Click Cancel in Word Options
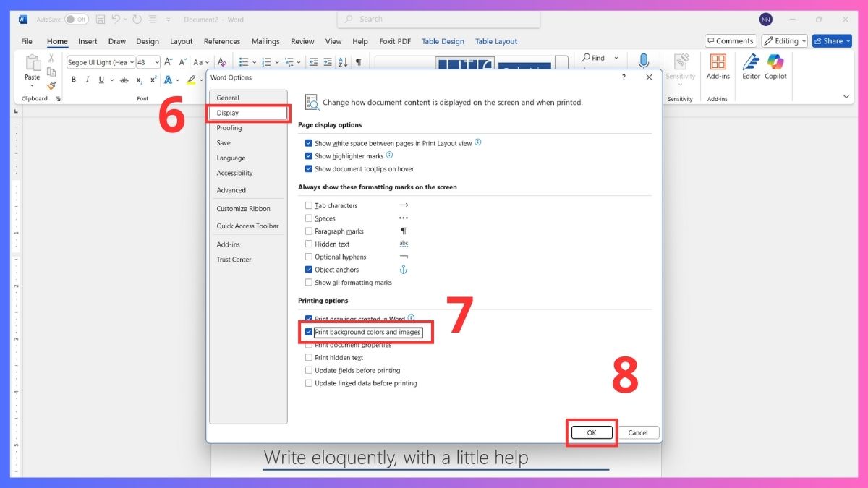868x488 pixels. point(638,432)
